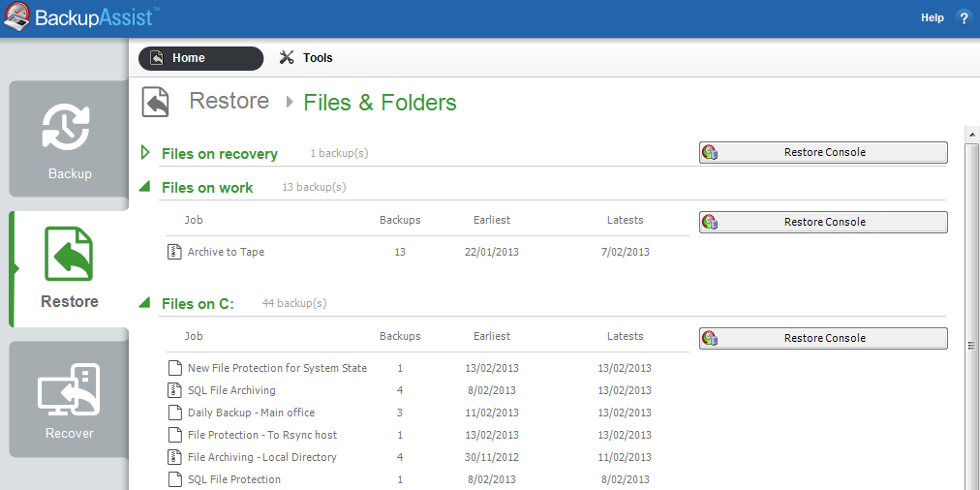The width and height of the screenshot is (980, 490).
Task: Collapse the Files on work section
Action: coord(145,187)
